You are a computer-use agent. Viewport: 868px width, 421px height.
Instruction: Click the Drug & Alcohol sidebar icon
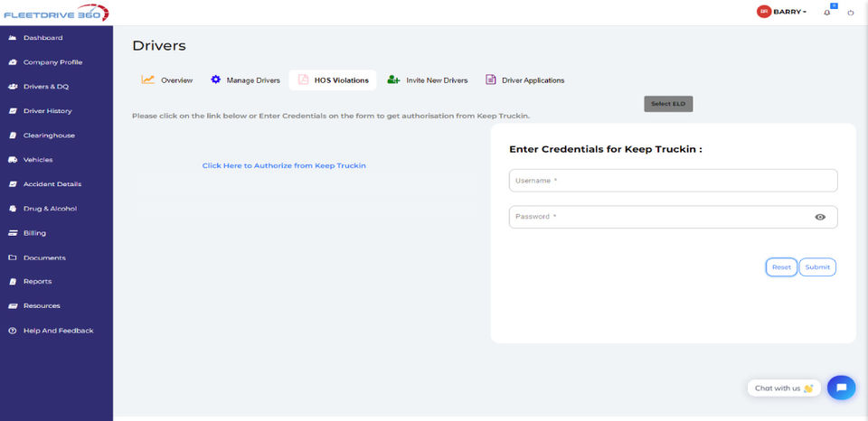click(x=12, y=209)
